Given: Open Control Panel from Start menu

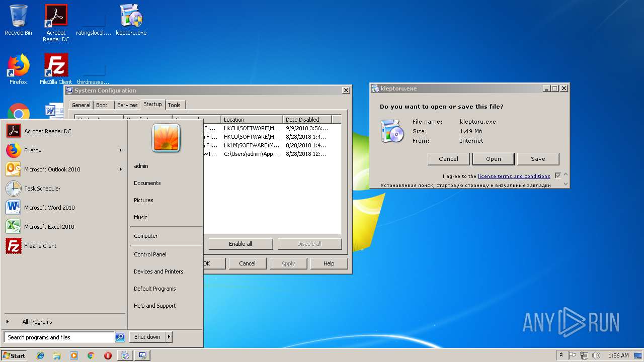Looking at the screenshot, I should point(150,254).
